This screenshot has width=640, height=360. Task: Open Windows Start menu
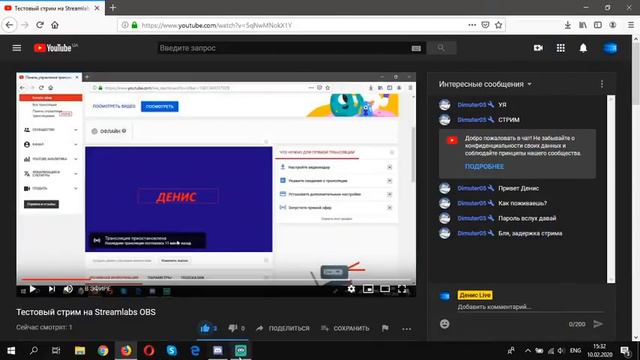(x=11, y=351)
